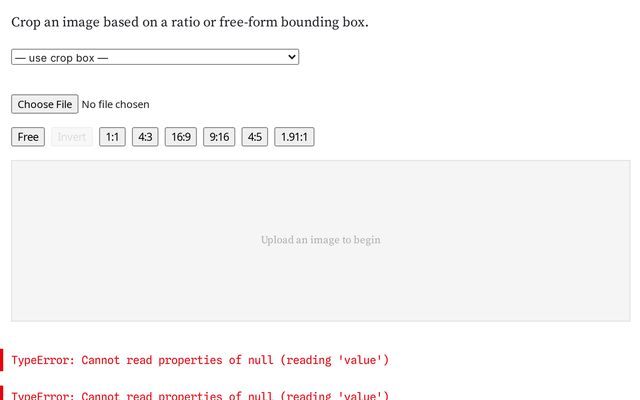Click the red bar beside second error

click(2, 393)
